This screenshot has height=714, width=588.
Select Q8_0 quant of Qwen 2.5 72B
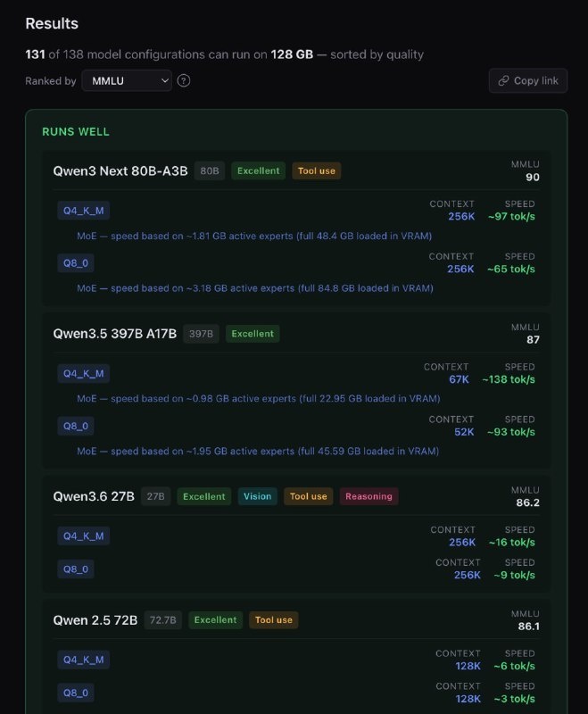(x=76, y=693)
